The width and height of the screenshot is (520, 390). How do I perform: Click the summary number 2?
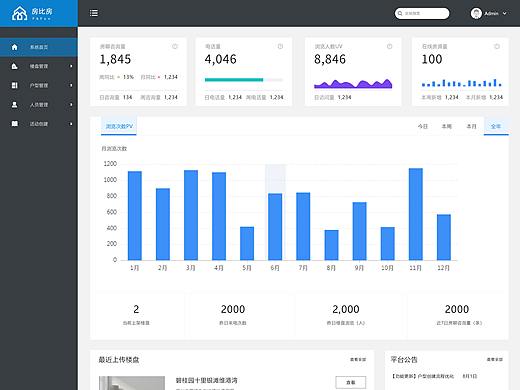pyautogui.click(x=136, y=309)
